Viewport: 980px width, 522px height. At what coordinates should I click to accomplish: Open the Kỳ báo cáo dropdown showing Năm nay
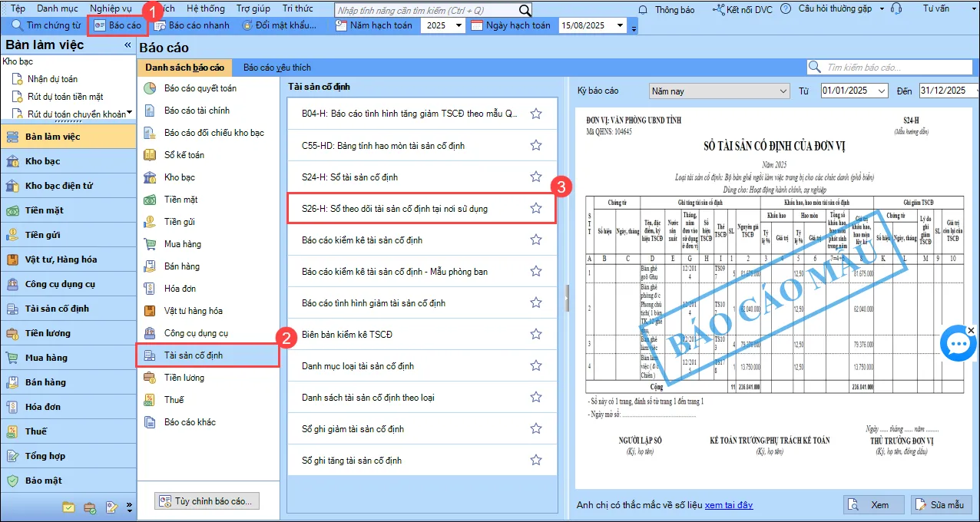782,91
